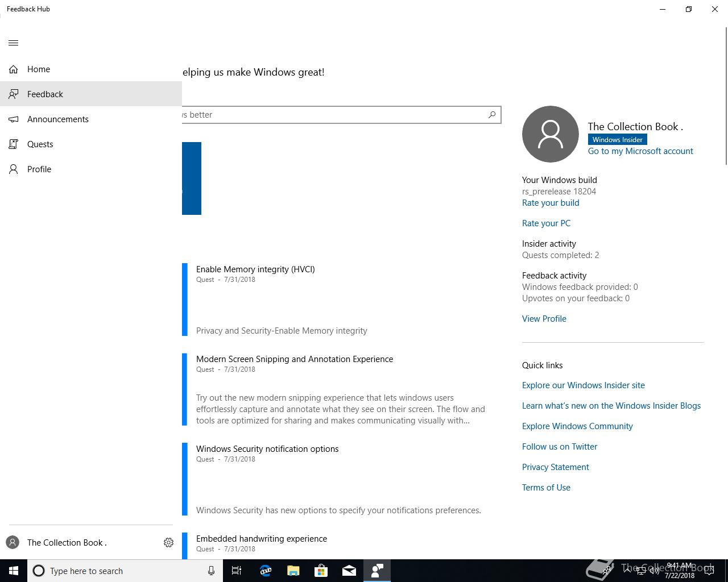Open Microsoft Store from taskbar
The image size is (728, 582).
321,571
